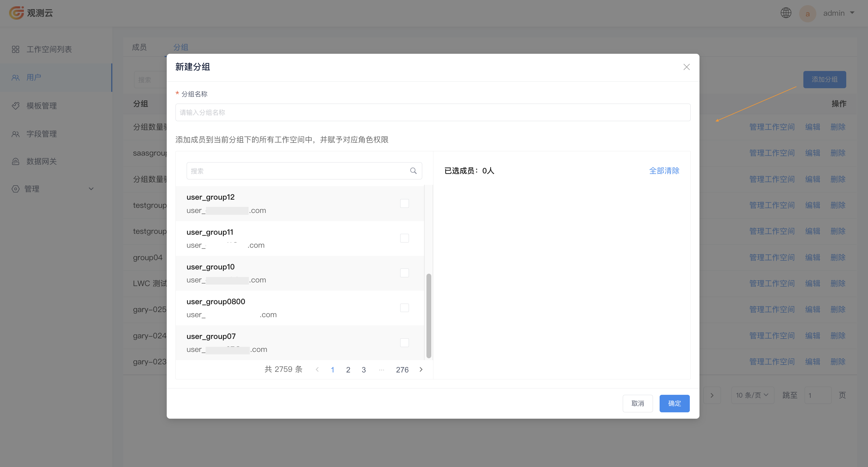Focus the group search box behind dialog
This screenshot has height=467, width=868.
tap(150, 80)
